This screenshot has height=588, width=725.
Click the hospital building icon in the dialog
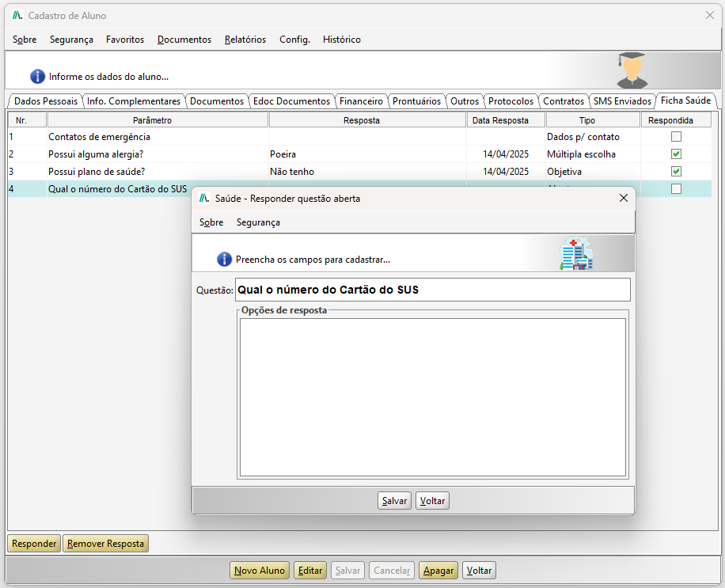click(x=576, y=254)
